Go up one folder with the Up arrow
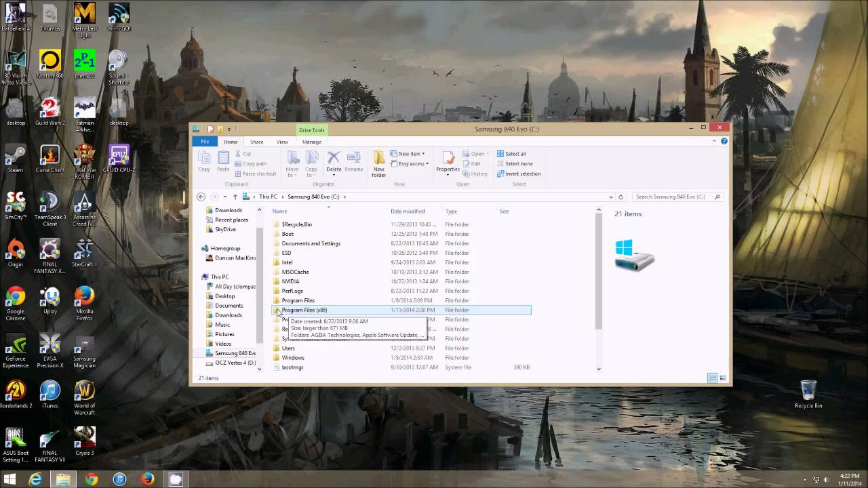868x488 pixels. point(235,197)
